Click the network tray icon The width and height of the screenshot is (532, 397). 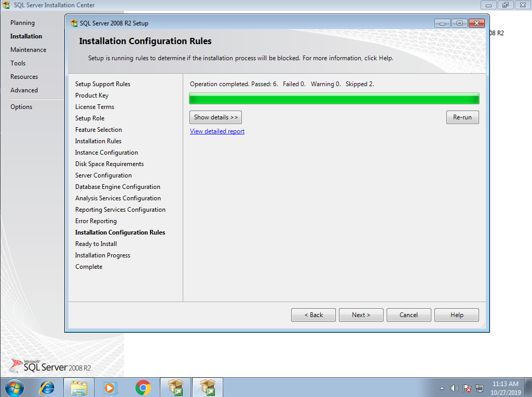click(480, 388)
